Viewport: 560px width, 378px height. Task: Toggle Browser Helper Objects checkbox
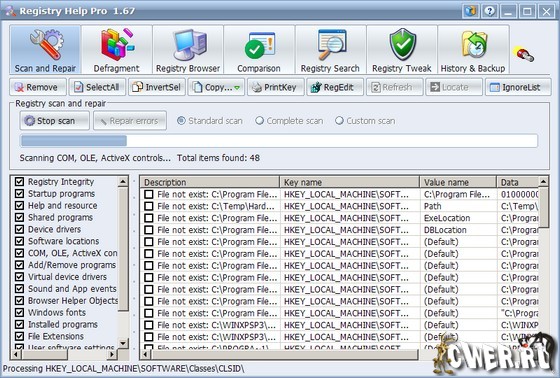click(x=19, y=300)
